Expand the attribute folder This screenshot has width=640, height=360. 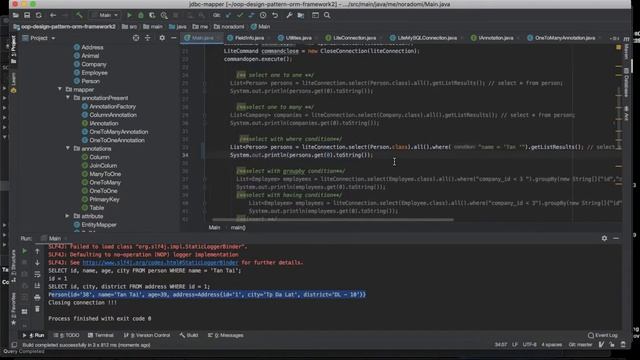click(x=68, y=216)
